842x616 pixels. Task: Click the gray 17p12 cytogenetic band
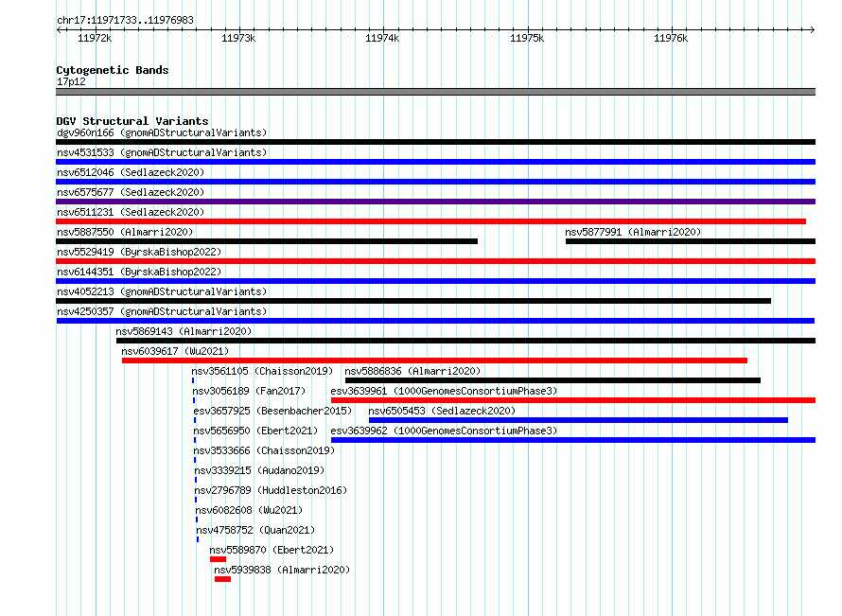(x=435, y=92)
